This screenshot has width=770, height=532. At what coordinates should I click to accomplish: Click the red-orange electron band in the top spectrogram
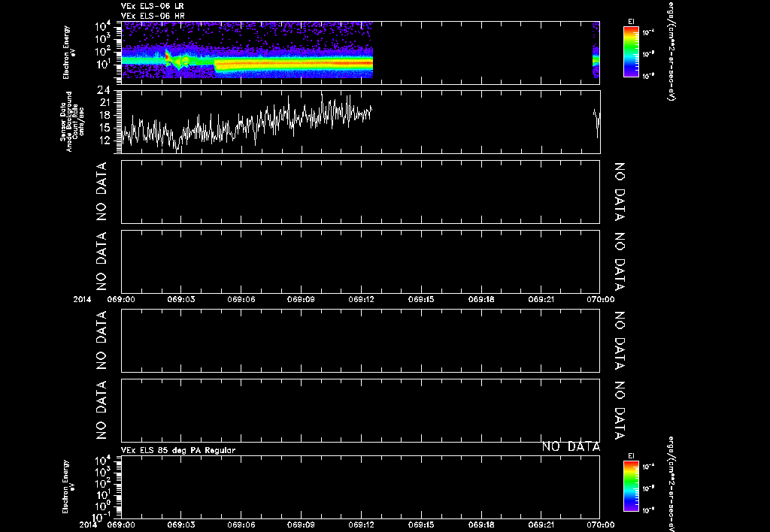[x=294, y=63]
